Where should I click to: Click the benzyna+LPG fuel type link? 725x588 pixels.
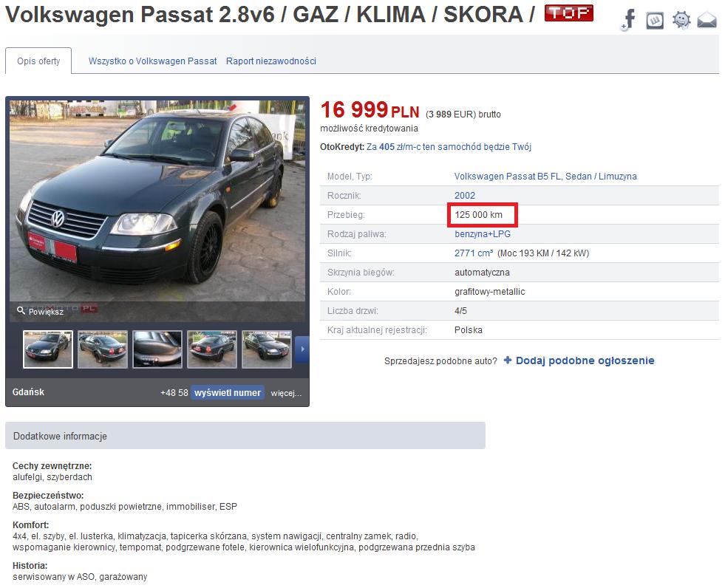pos(483,234)
